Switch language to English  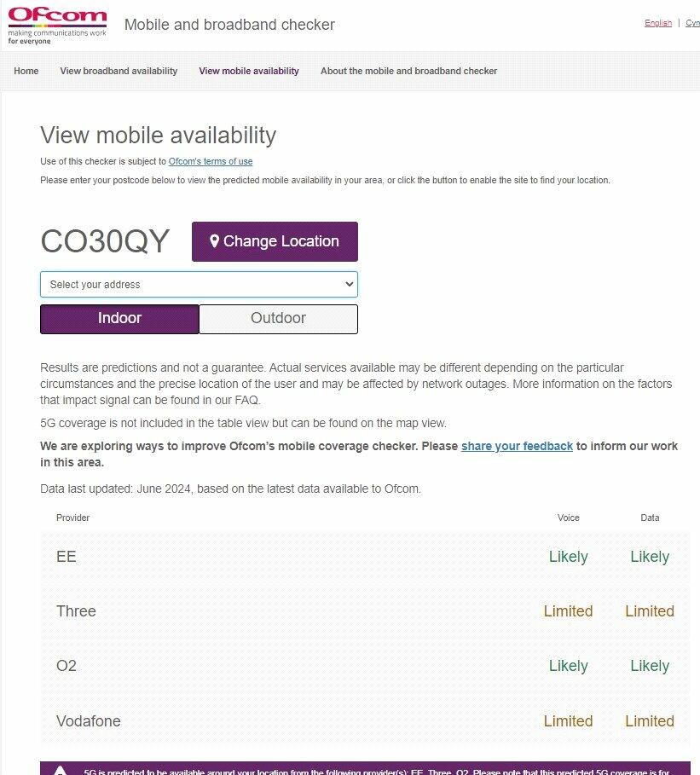tap(658, 23)
